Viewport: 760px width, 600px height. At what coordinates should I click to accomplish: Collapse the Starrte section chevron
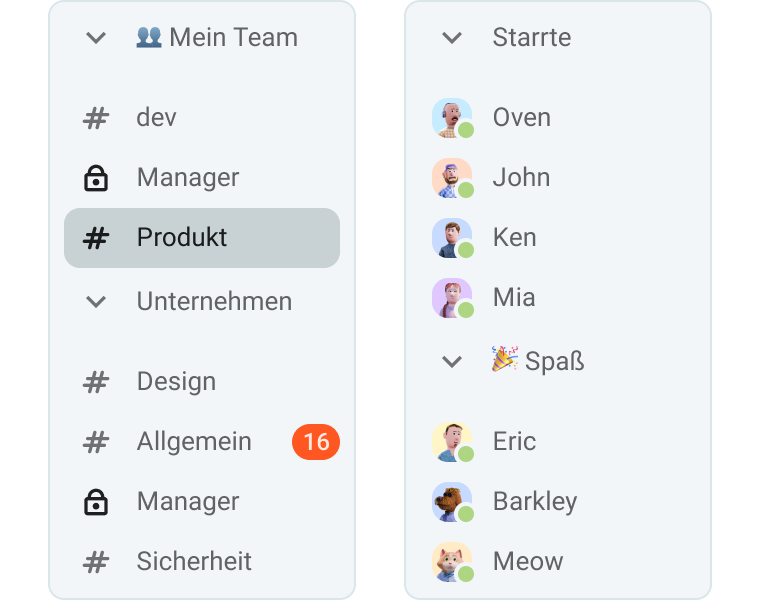[452, 38]
